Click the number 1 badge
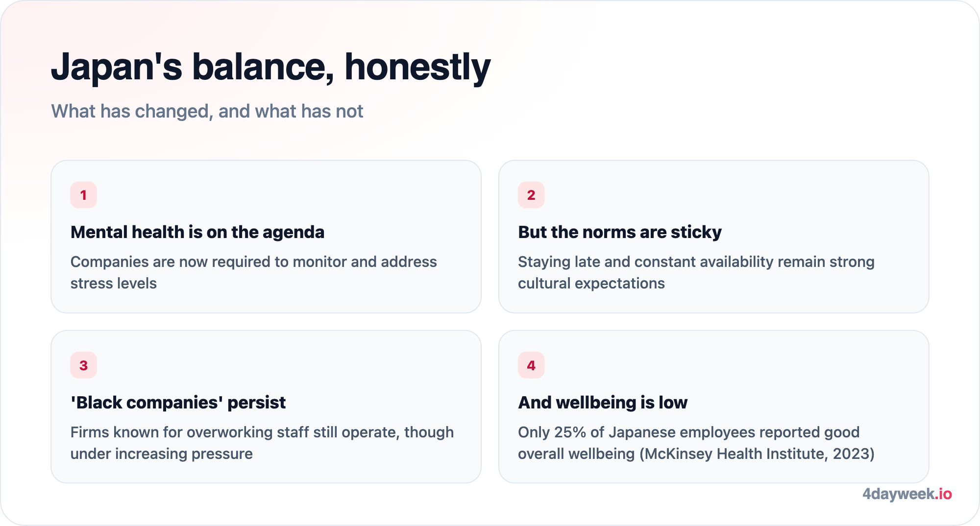This screenshot has height=526, width=980. point(83,195)
